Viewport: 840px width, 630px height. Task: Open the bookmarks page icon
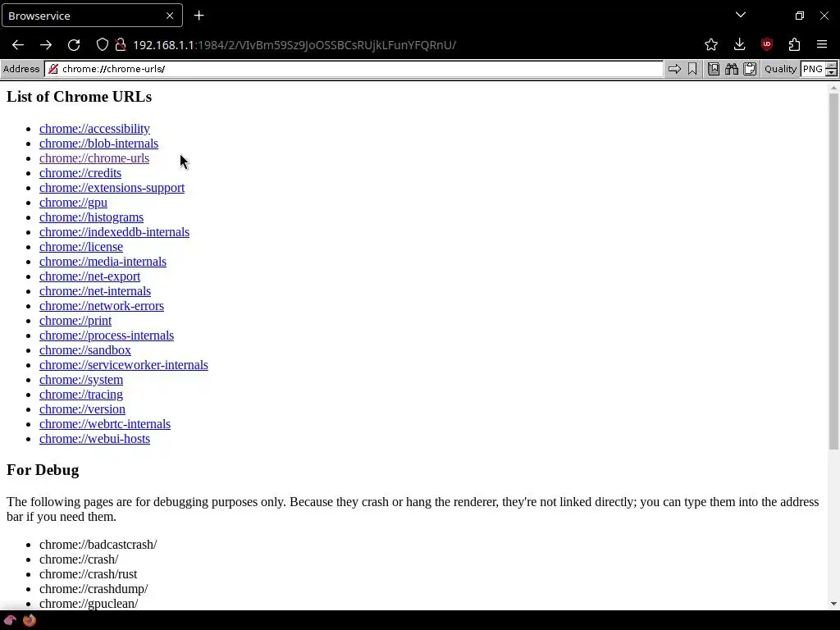[x=714, y=69]
